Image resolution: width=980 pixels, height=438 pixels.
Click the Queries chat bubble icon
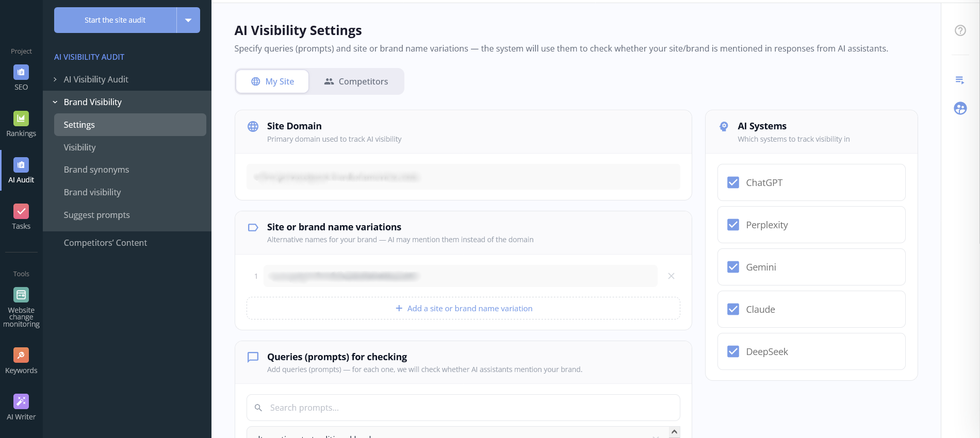(x=253, y=357)
